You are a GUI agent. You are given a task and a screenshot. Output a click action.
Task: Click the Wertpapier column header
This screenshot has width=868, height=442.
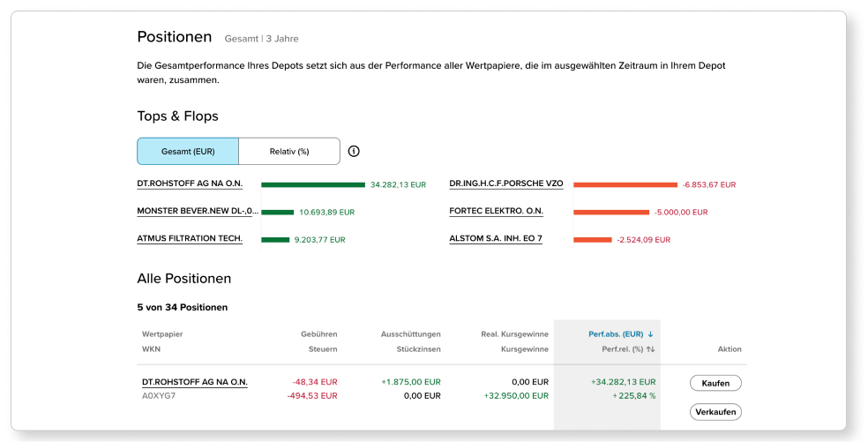point(162,334)
